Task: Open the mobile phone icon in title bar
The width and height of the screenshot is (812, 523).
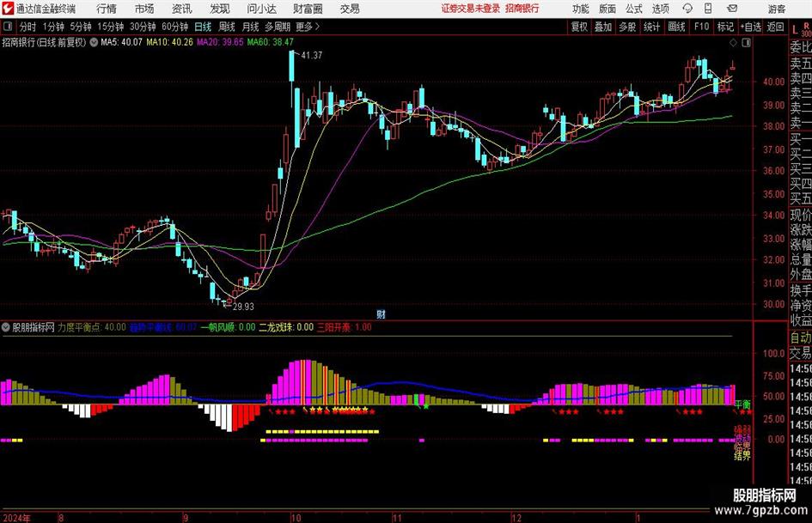Action: pyautogui.click(x=708, y=9)
